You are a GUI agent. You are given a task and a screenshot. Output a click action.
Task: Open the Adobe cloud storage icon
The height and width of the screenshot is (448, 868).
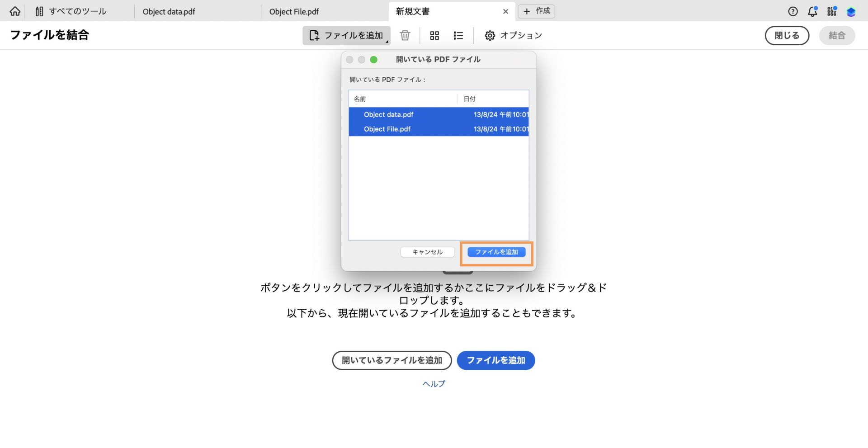pyautogui.click(x=851, y=11)
